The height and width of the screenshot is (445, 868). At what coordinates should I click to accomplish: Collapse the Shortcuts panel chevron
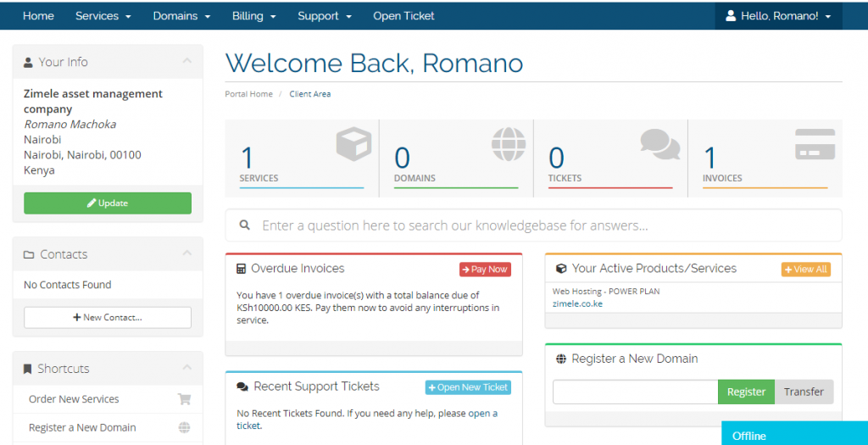coord(186,369)
